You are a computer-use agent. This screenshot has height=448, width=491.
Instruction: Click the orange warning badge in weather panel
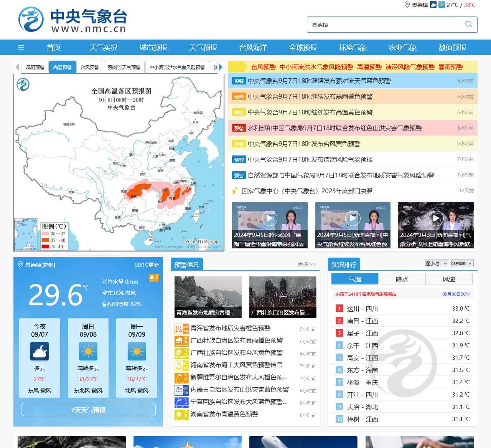[x=154, y=278]
